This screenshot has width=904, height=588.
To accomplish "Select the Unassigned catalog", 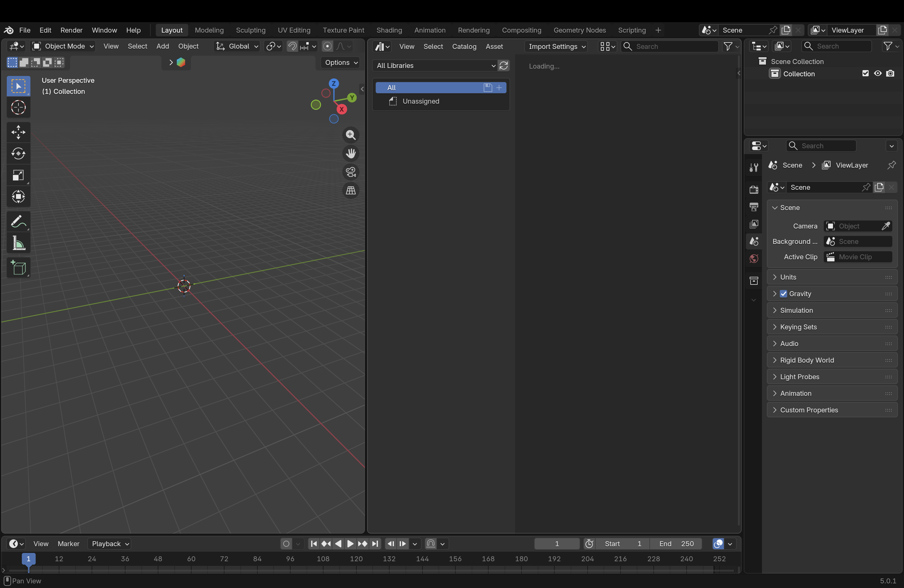I will tap(441, 101).
